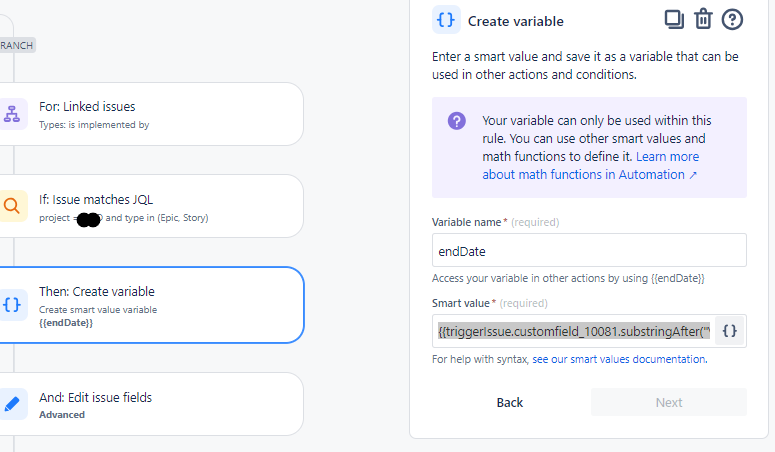
Task: Click the Create variable header icon
Action: 446,20
